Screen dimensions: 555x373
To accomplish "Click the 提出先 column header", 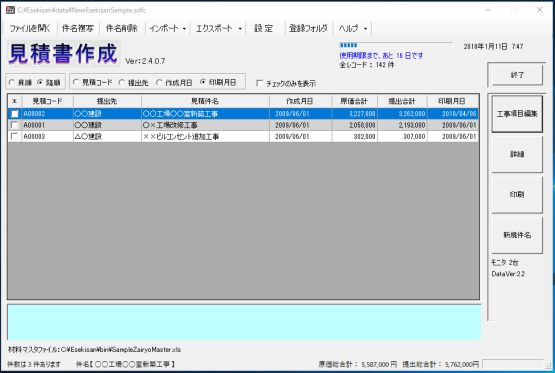I will tap(107, 101).
